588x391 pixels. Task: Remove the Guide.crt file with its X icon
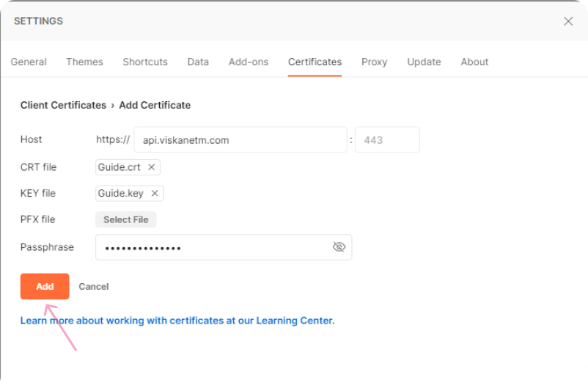point(152,167)
